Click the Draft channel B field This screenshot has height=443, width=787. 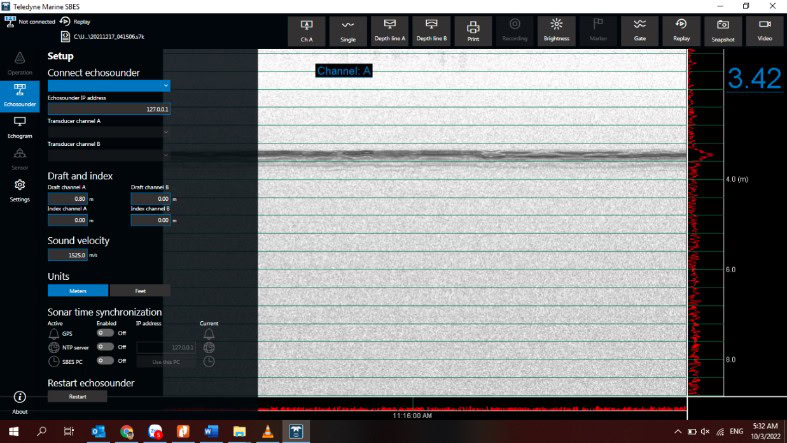[x=151, y=199]
